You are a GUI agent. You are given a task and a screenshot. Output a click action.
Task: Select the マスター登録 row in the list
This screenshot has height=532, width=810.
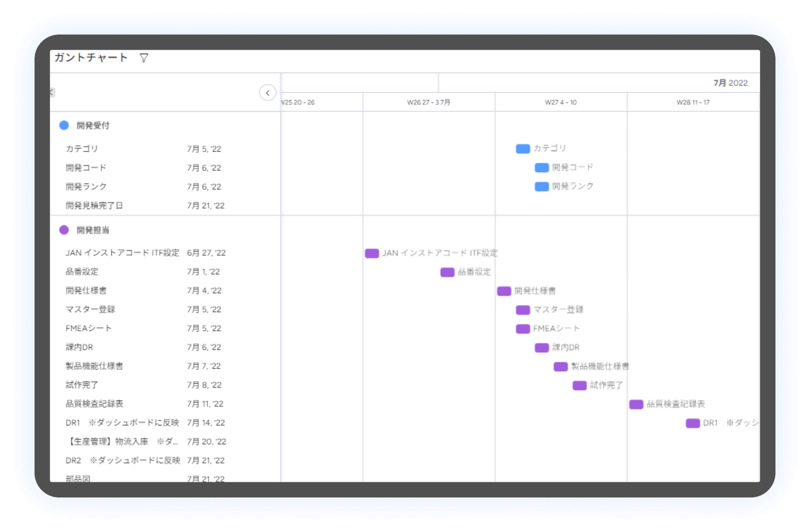(165, 309)
